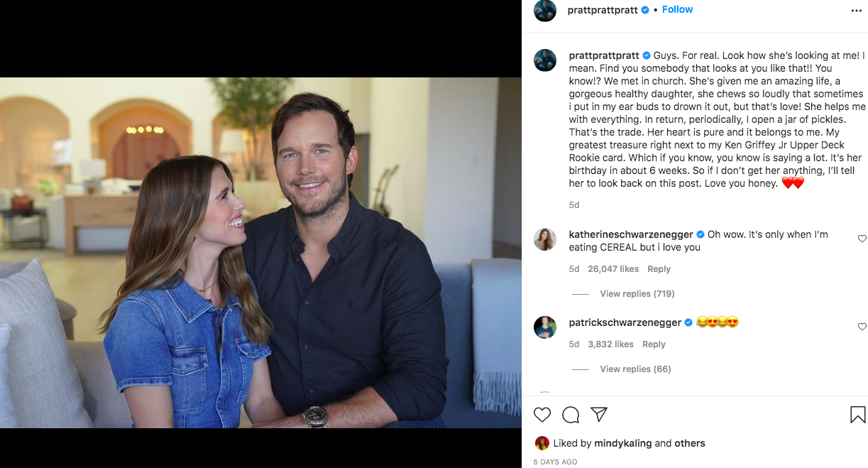
Task: Open mindykaling's profile from the liked-by line
Action: 623,443
